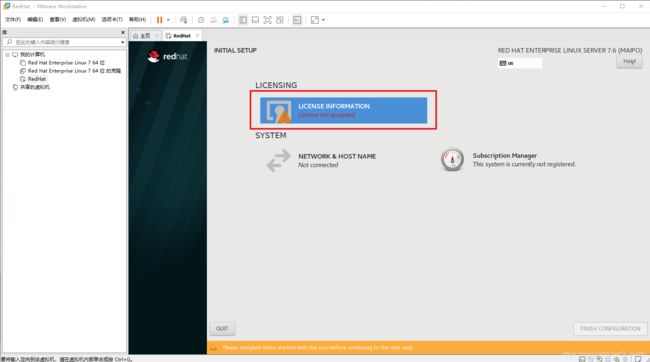Collapse the 我的计算机 tree node
Viewport: 650px width, 362px height.
click(x=7, y=55)
